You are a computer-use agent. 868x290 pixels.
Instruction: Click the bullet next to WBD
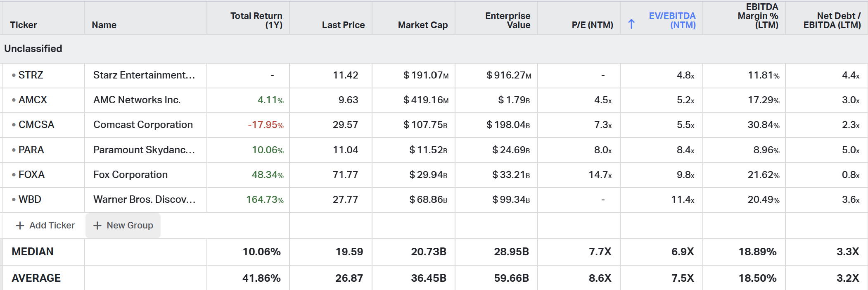pos(14,200)
